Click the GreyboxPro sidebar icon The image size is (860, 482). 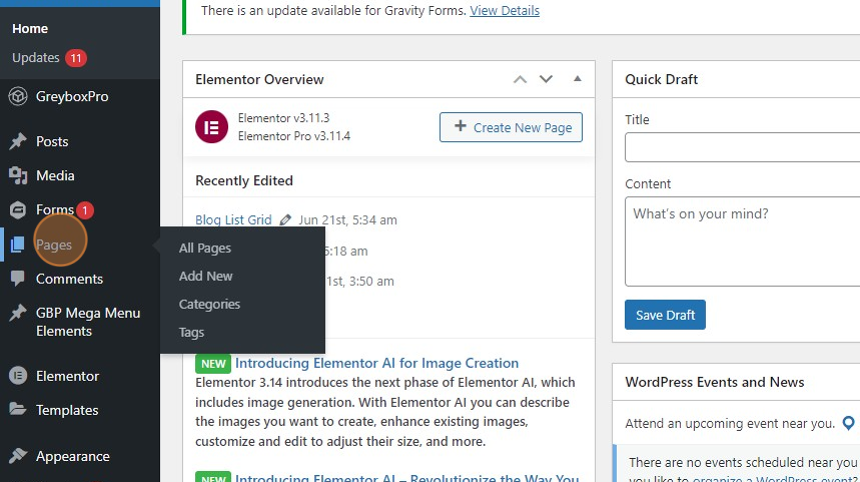(x=18, y=97)
